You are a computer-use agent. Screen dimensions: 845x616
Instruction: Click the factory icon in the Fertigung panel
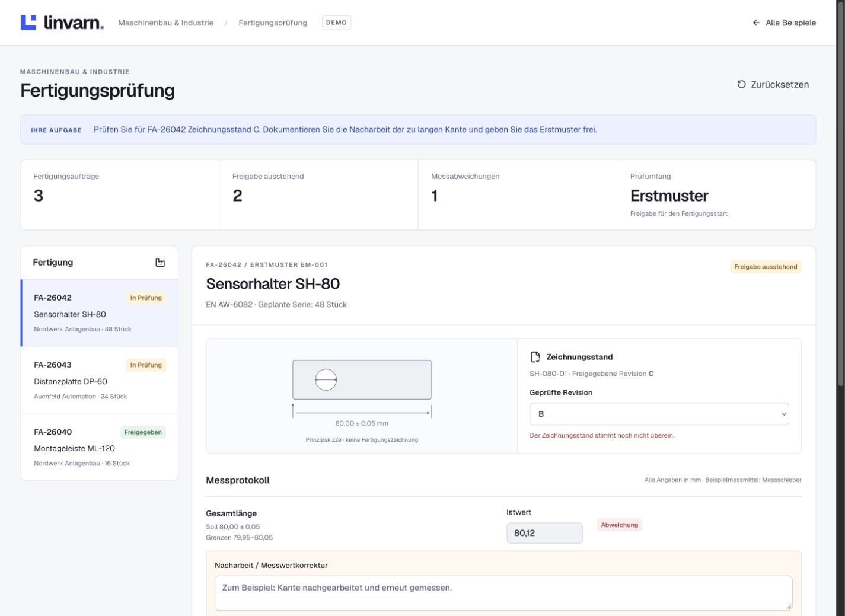(160, 263)
